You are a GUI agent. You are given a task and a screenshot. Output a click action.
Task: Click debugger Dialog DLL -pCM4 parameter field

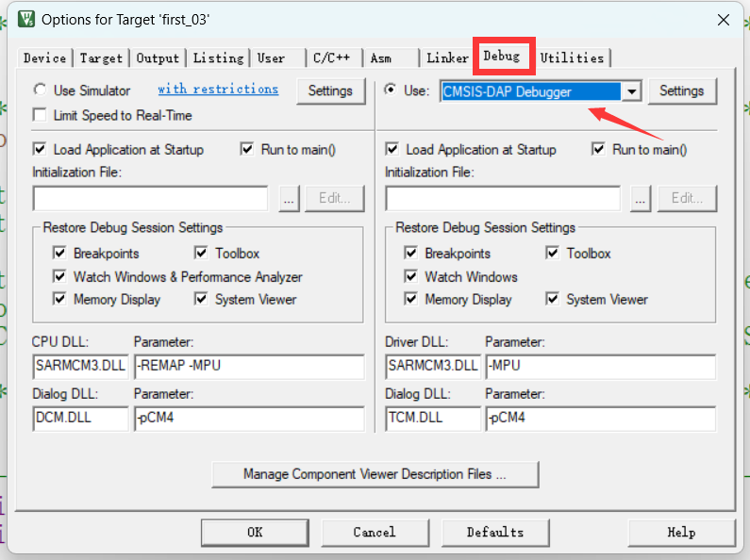coord(601,418)
